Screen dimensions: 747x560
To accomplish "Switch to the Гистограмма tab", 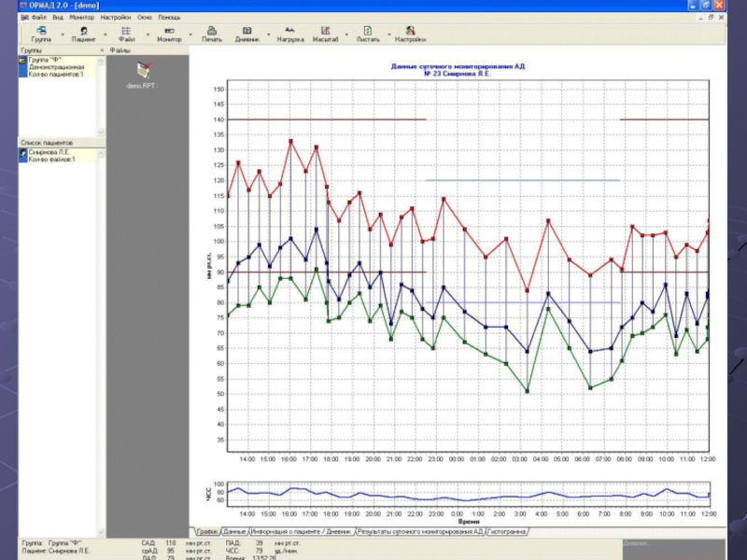I will 507,531.
